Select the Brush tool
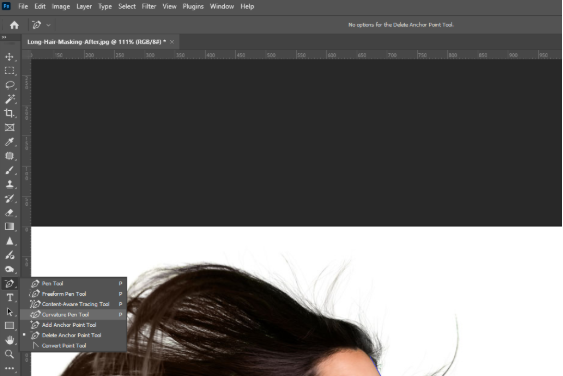 coord(10,170)
